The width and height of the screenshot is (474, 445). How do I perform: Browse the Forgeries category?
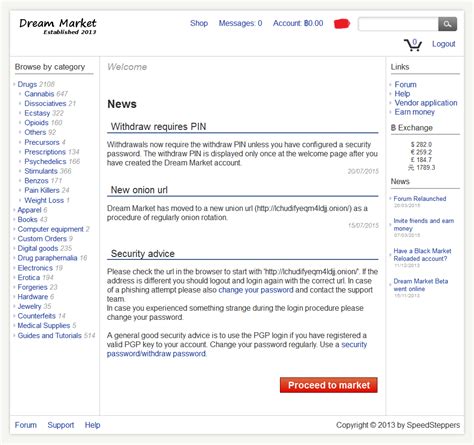pos(32,287)
